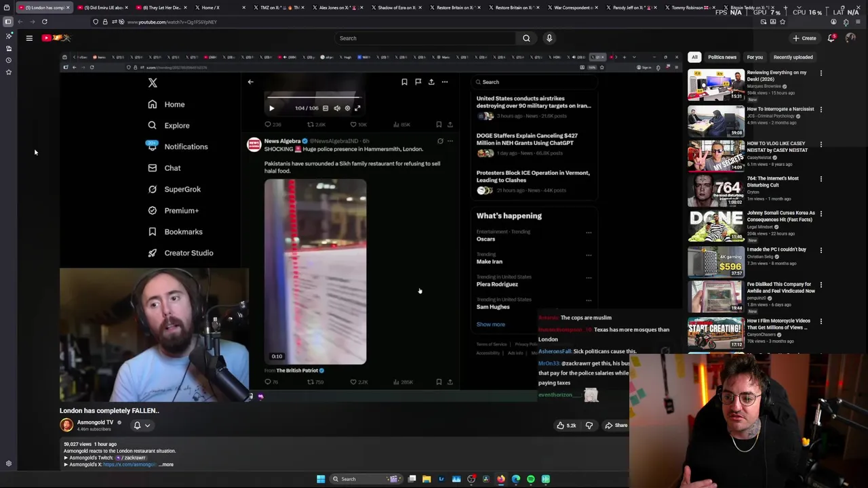Open the browser application hamburger menu
The image size is (868, 488).
858,22
